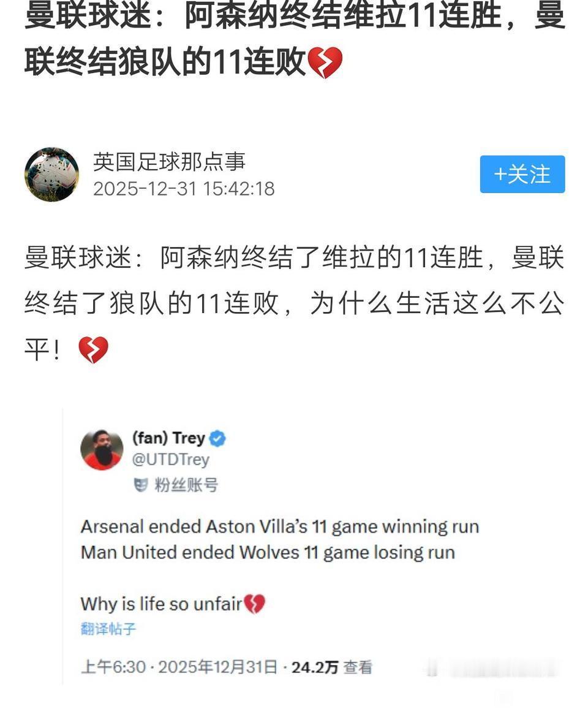The height and width of the screenshot is (714, 588).
Task: Open author name 英国足球那点事
Action: (169, 162)
